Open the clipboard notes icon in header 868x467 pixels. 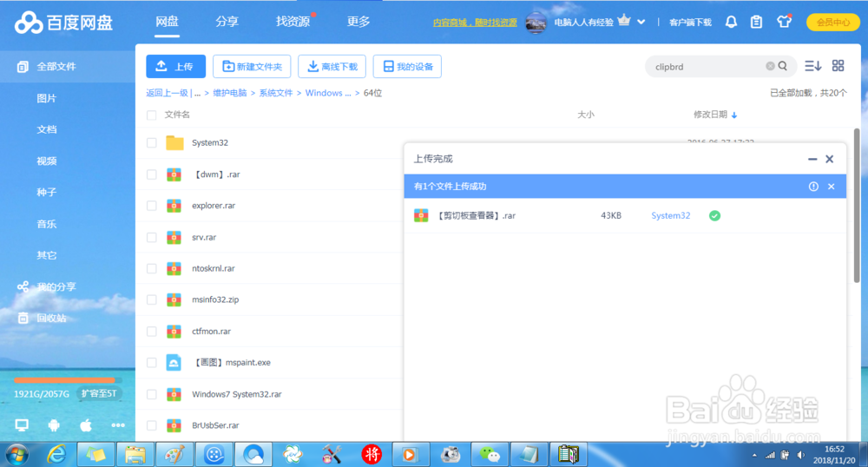tap(756, 22)
